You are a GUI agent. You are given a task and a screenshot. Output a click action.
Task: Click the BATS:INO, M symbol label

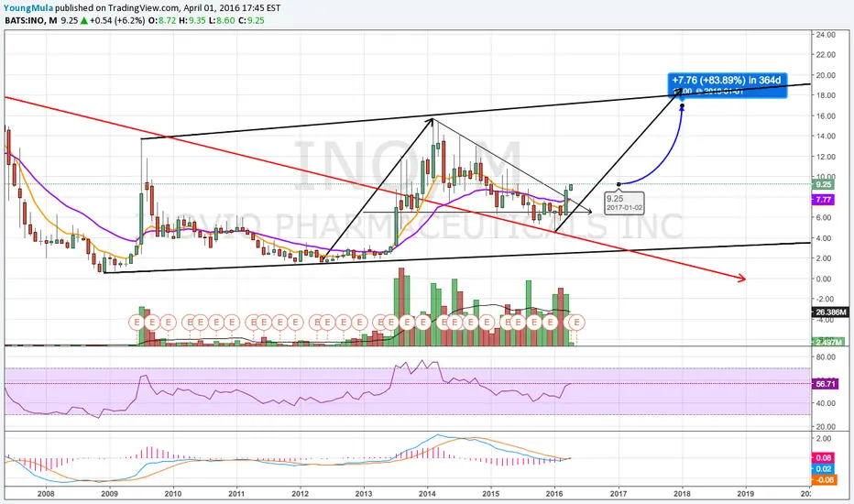coord(30,21)
